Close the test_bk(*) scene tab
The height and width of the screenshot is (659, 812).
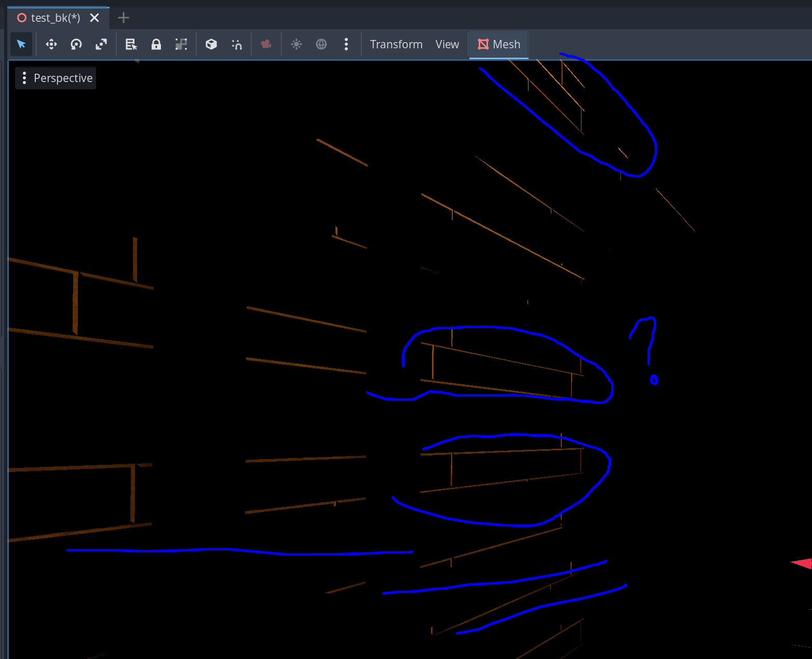(x=94, y=18)
